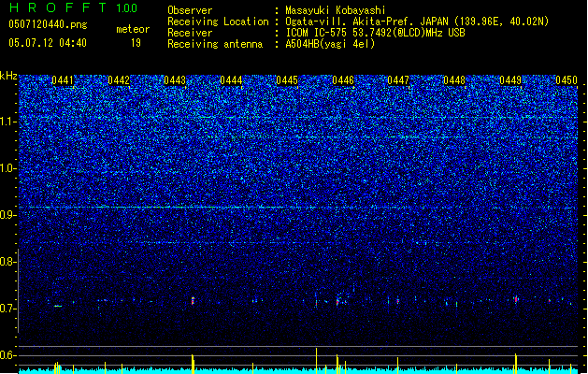The image size is (588, 374).
Task: Click the 0.8 frequency axis label
Action: (7, 261)
